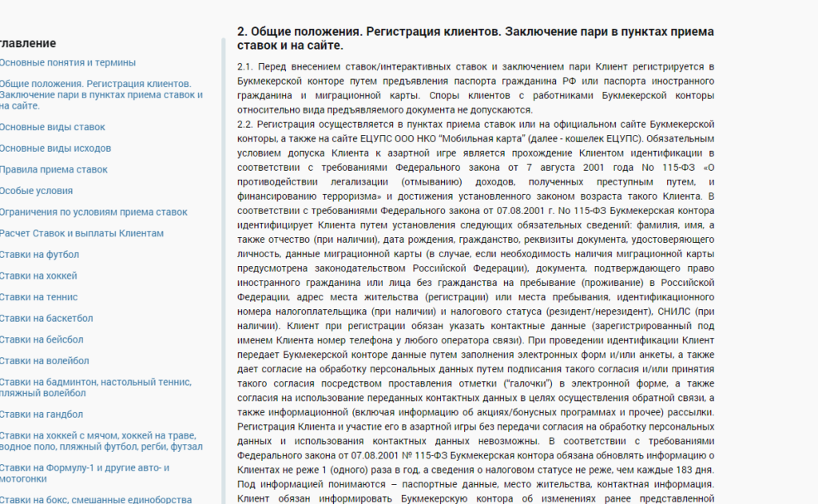Open 'Ставки на хоккей' link
This screenshot has height=504, width=818.
click(x=38, y=276)
